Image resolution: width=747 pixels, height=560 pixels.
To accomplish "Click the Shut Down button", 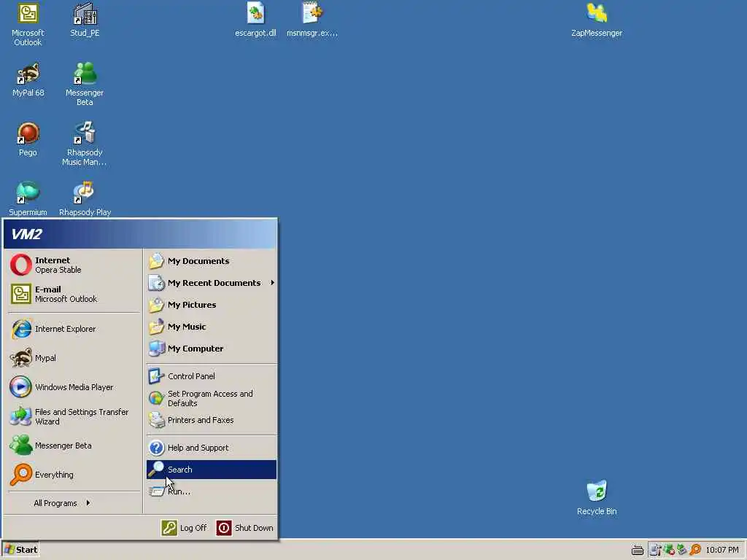I will [245, 528].
